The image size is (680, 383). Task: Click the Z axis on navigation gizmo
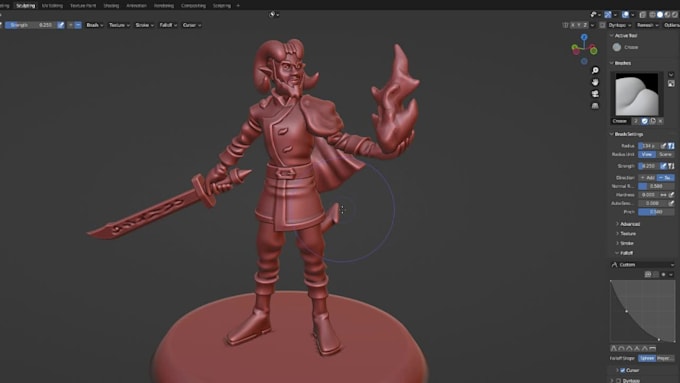(584, 37)
